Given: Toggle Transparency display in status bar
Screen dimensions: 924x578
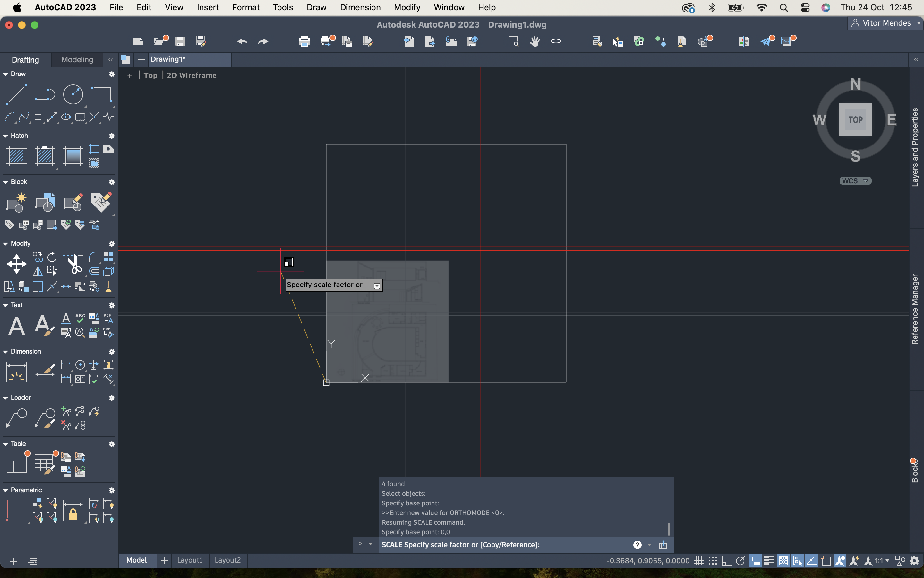Looking at the screenshot, I should click(x=783, y=561).
